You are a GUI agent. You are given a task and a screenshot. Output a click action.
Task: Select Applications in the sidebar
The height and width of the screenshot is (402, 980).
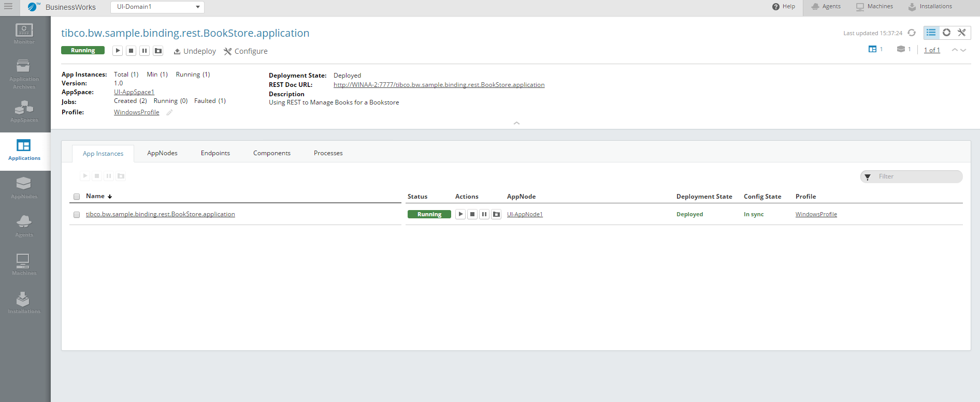tap(24, 151)
